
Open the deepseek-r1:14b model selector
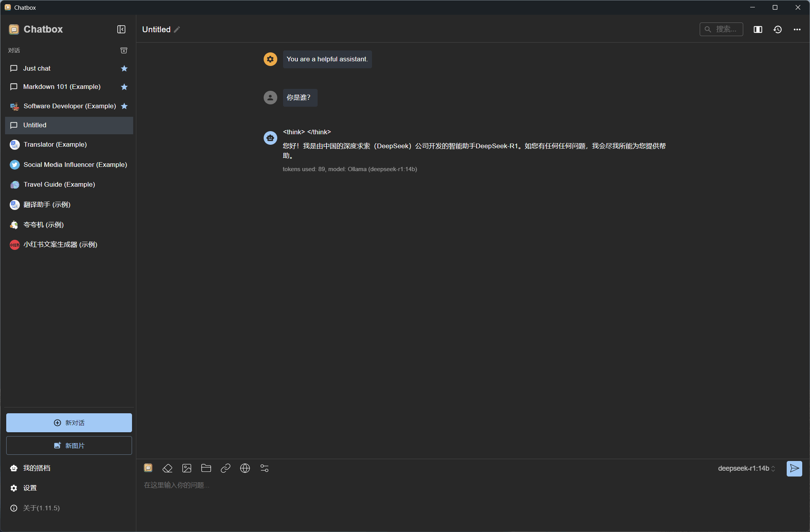click(746, 468)
